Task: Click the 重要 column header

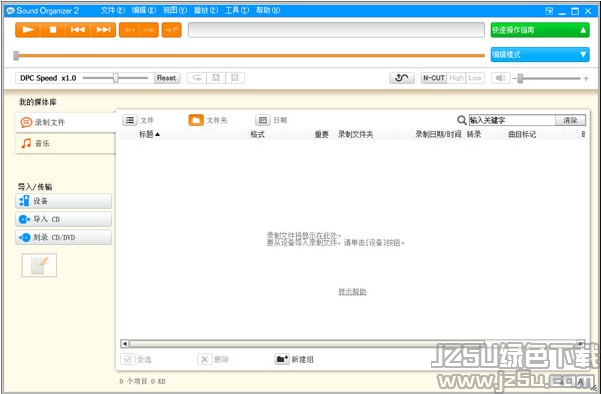Action: point(322,134)
